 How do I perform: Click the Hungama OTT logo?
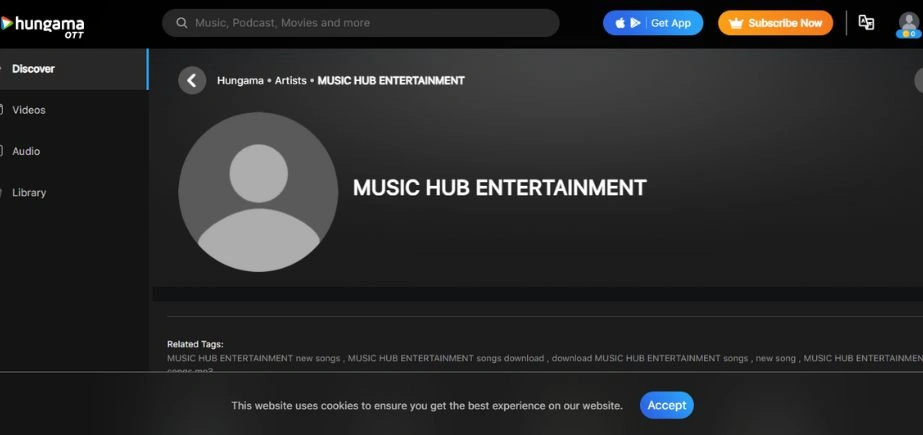click(x=45, y=24)
